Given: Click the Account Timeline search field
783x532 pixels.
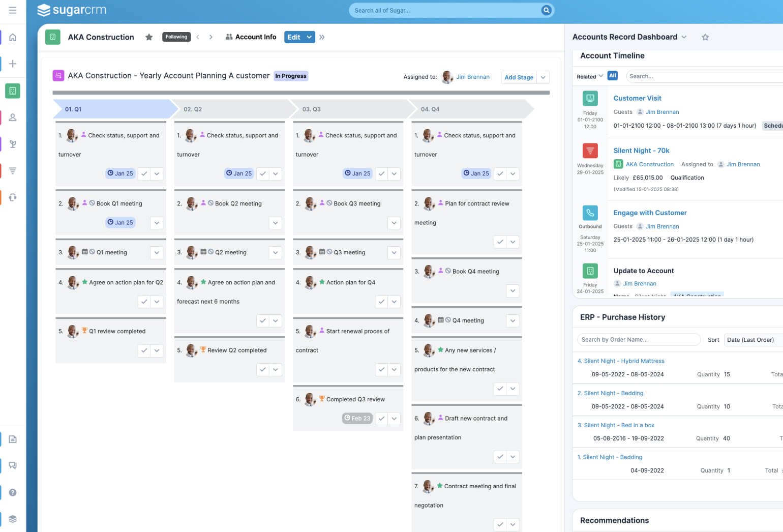Looking at the screenshot, I should pyautogui.click(x=704, y=76).
